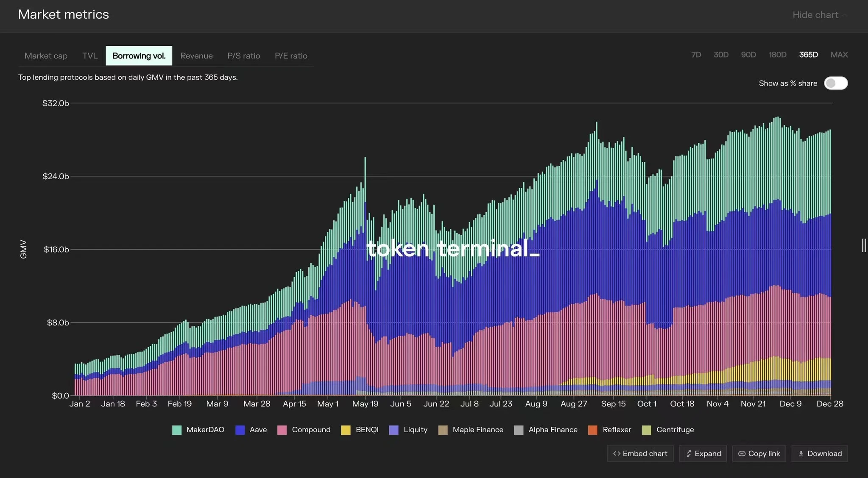Switch to Revenue metric view
The width and height of the screenshot is (868, 478).
click(196, 56)
